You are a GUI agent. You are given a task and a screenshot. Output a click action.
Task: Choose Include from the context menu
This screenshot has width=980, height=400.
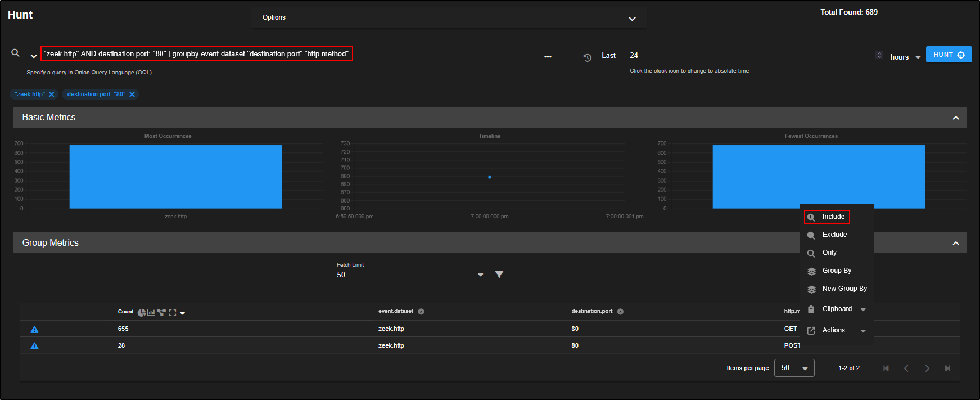833,217
